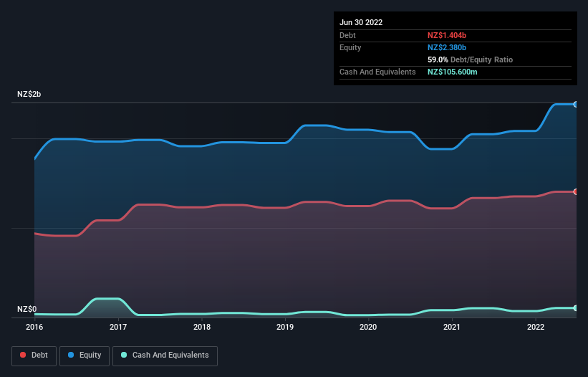Click the Equity label in tooltip

click(350, 47)
